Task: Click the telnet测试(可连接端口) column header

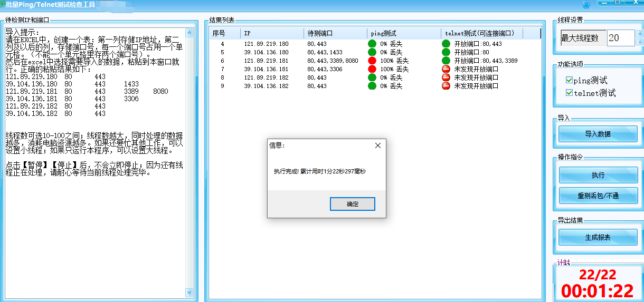Action: (x=482, y=33)
